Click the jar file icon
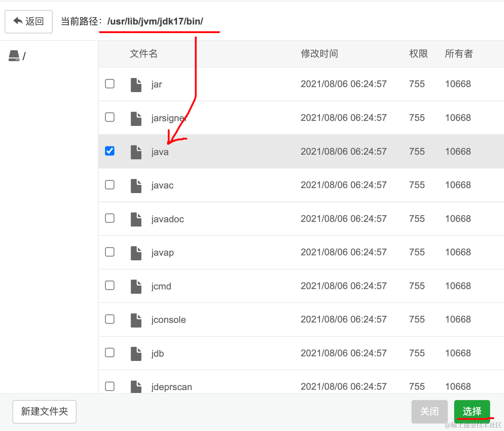This screenshot has height=431, width=504. (136, 84)
